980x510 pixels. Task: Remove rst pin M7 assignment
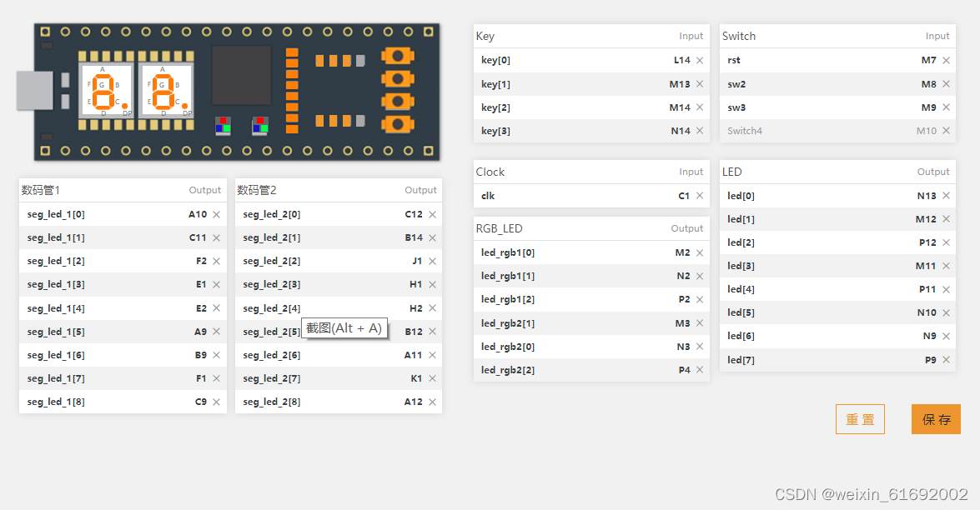947,61
